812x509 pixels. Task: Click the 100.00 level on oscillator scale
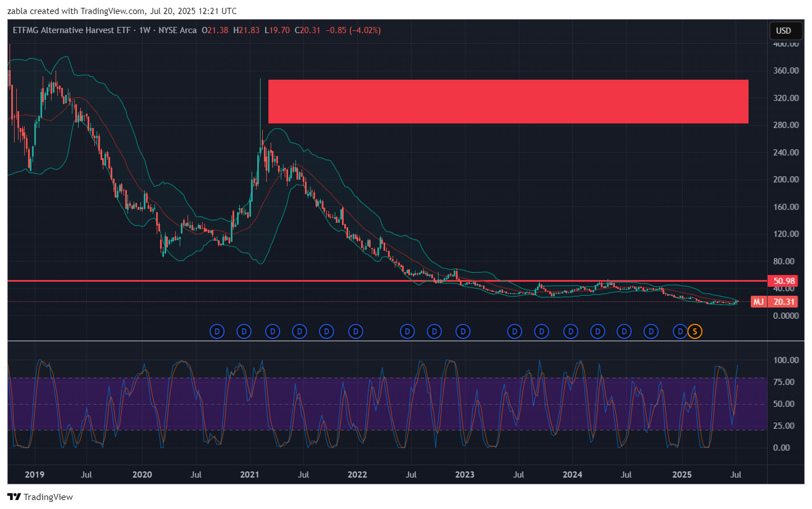coord(786,360)
